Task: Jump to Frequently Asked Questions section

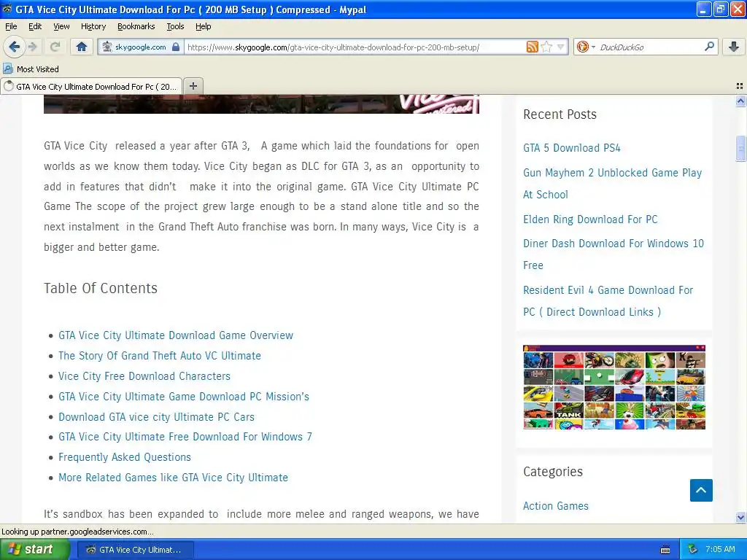Action: [125, 457]
